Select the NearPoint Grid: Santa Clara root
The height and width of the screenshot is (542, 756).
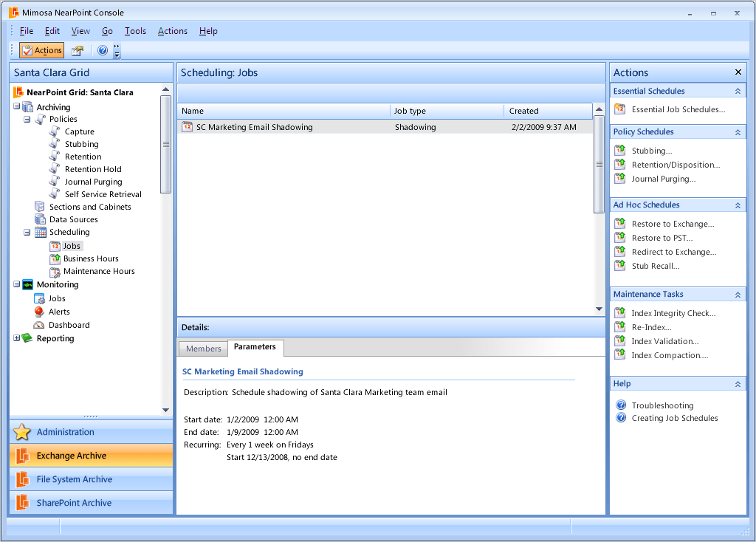click(x=80, y=92)
